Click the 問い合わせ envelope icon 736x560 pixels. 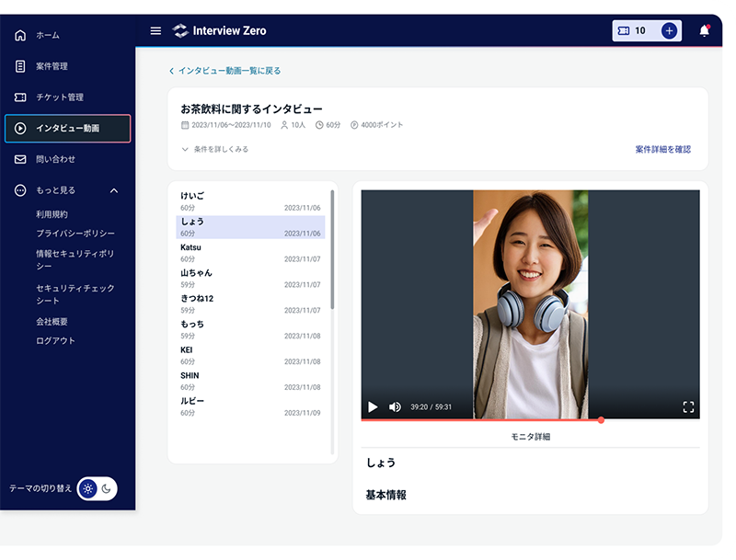point(20,159)
